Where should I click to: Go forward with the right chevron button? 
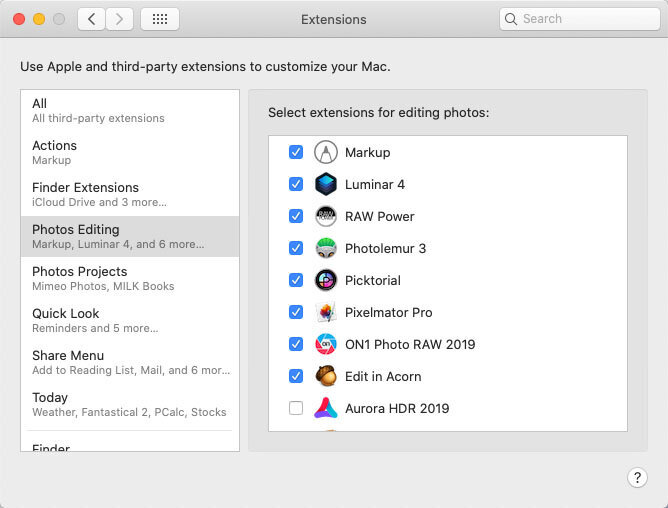119,19
